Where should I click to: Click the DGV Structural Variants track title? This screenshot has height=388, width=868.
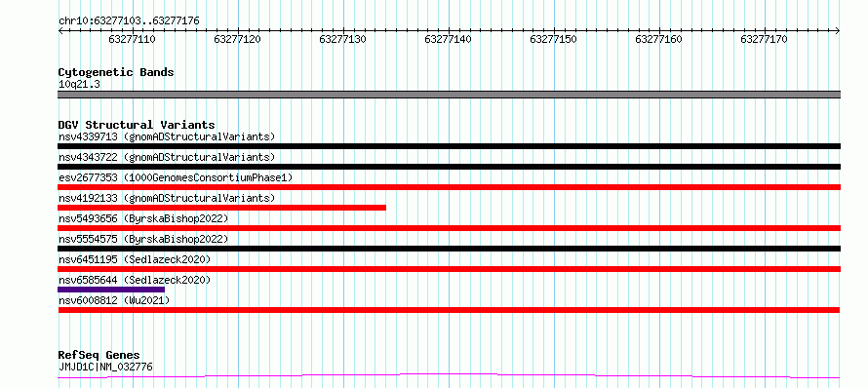coord(137,125)
